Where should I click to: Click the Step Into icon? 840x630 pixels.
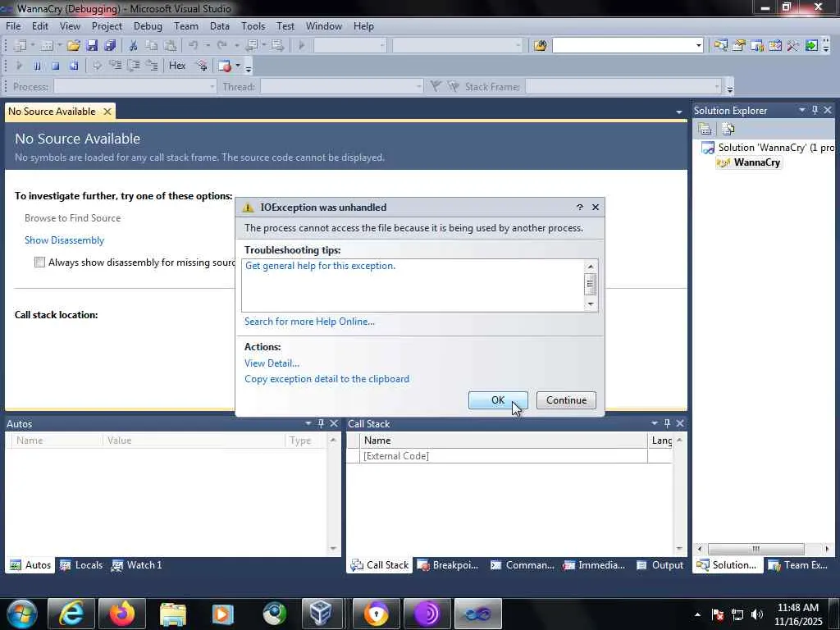point(116,66)
